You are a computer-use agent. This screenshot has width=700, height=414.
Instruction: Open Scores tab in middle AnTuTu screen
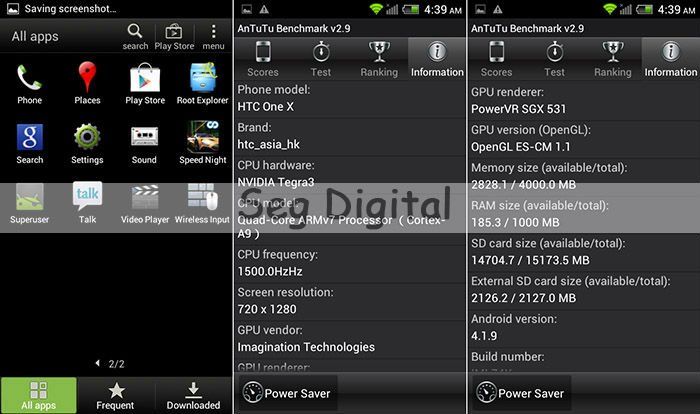point(262,59)
